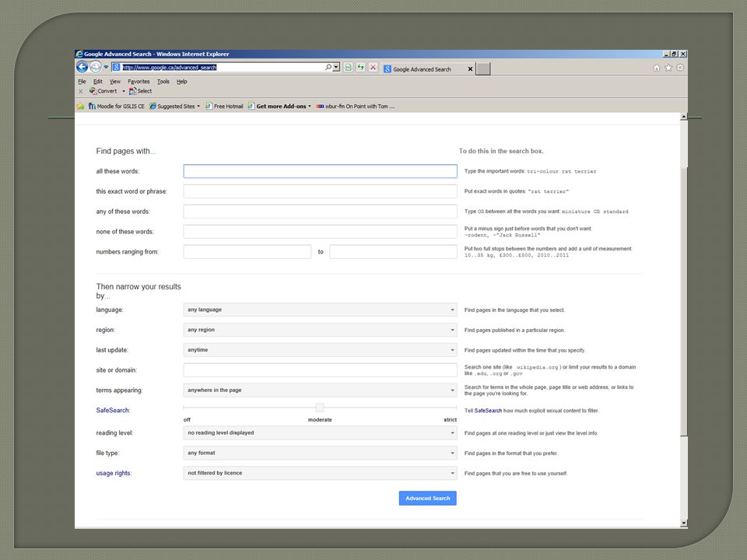Close the Google Advanced Search tab
Viewport: 747px width, 560px height.
pyautogui.click(x=470, y=69)
